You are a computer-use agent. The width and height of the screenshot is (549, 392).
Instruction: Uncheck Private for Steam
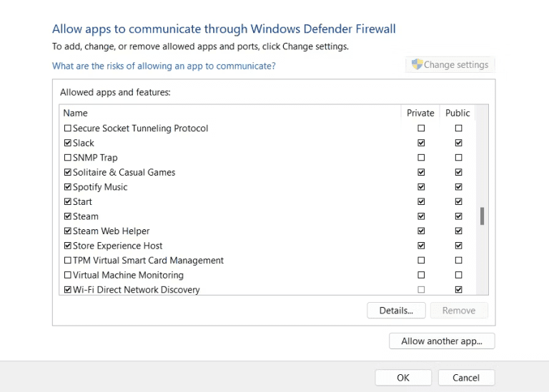click(421, 216)
